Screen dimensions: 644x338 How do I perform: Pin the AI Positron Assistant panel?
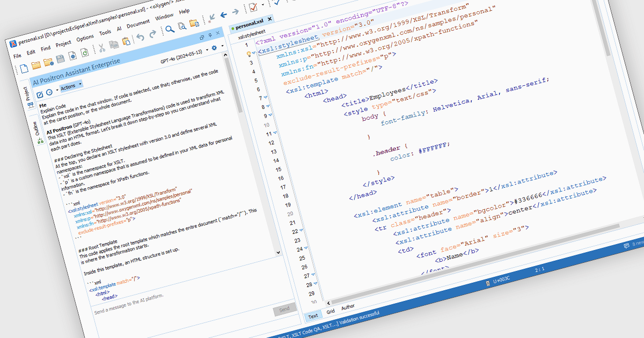[209, 36]
